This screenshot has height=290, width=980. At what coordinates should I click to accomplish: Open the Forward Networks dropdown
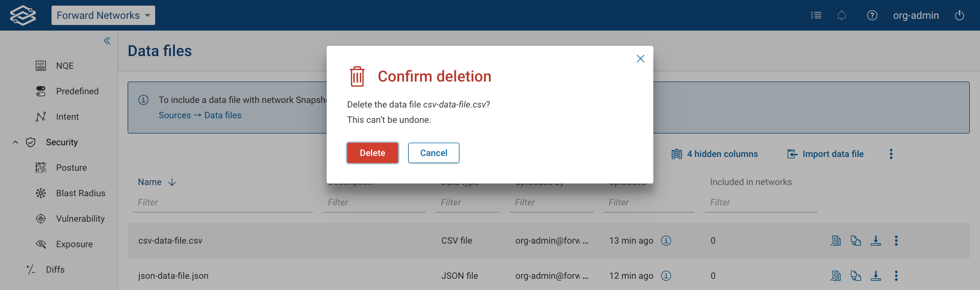click(103, 15)
